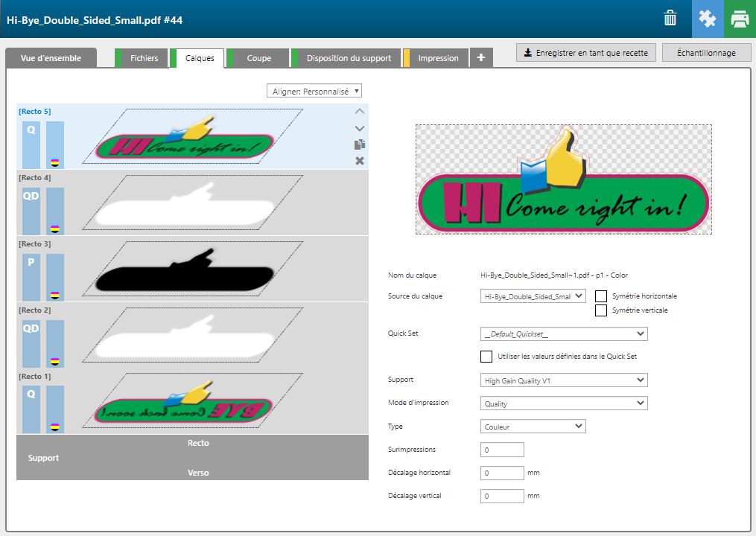Click Enregistrer en tant que recette
This screenshot has height=536, width=756.
coord(586,53)
